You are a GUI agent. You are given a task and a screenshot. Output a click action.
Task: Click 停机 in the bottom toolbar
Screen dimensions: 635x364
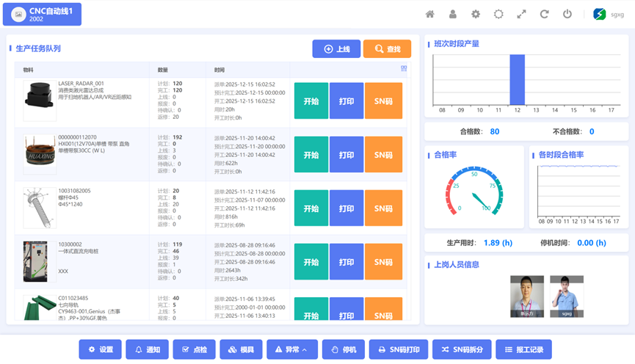pos(344,349)
